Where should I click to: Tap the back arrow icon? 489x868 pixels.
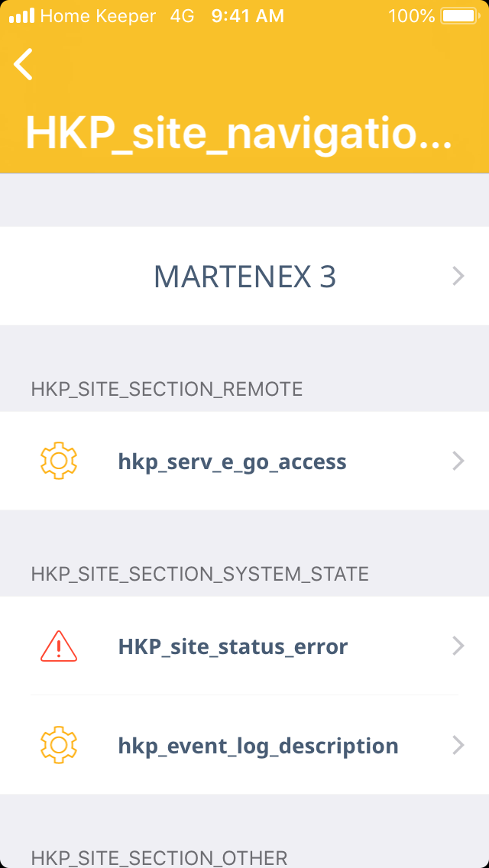coord(24,64)
